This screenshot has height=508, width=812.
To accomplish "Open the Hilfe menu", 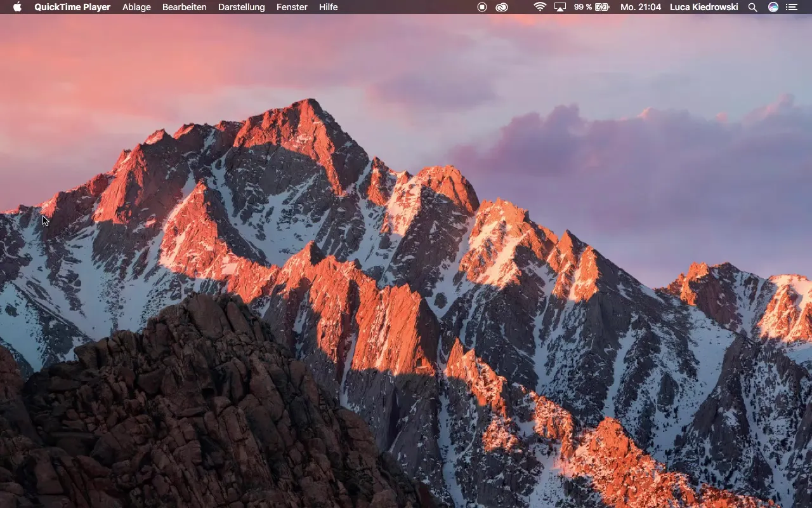I will point(328,7).
